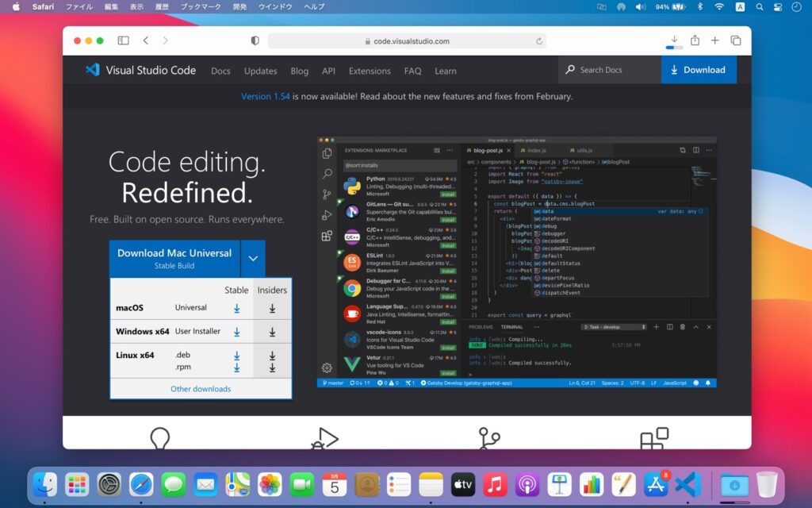The image size is (812, 508).
Task: Show the Safari sidebar
Action: 123,40
